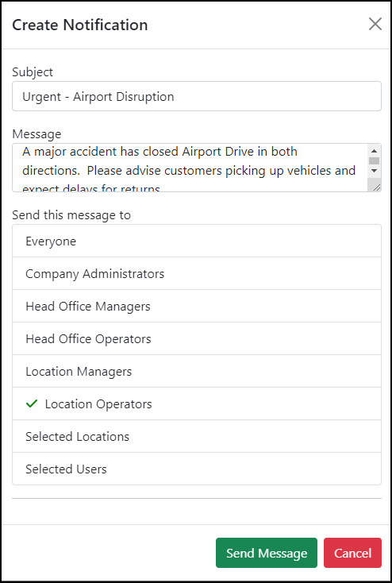The image size is (392, 583).
Task: Open the Selected Locations option
Action: [197, 437]
